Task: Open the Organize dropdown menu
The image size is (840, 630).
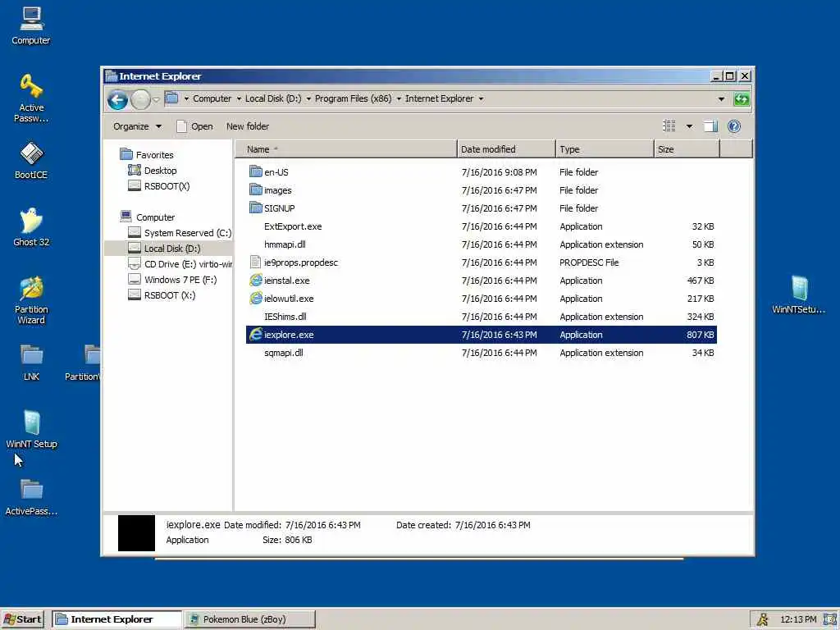Action: click(x=137, y=126)
